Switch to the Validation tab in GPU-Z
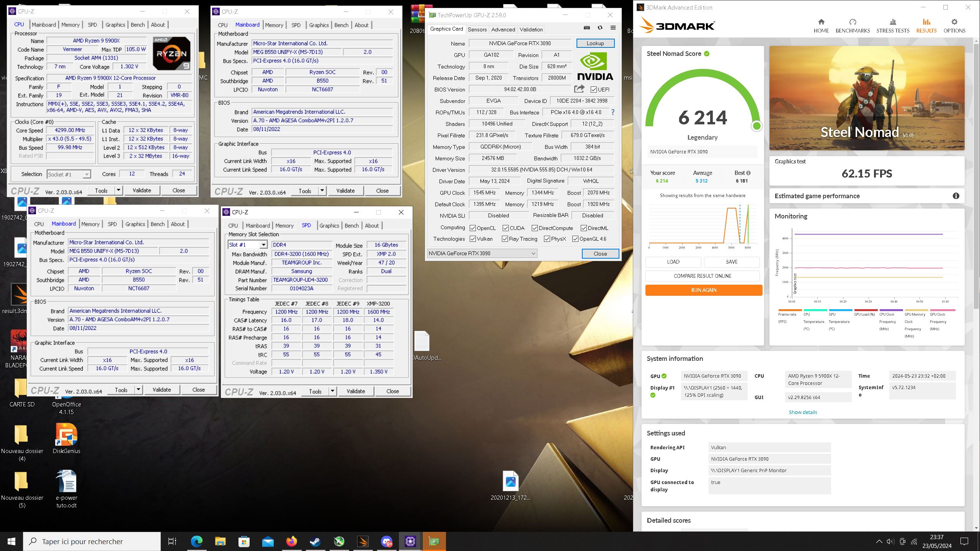 coord(531,29)
